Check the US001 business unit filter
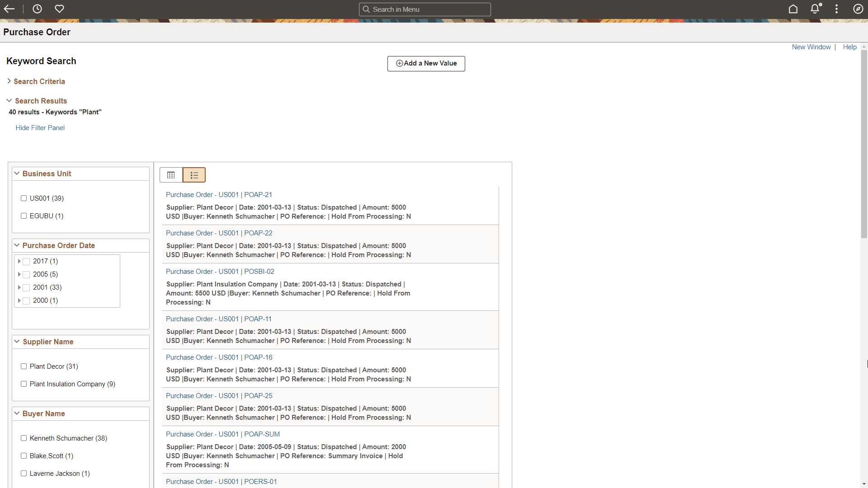868x488 pixels. click(x=24, y=198)
